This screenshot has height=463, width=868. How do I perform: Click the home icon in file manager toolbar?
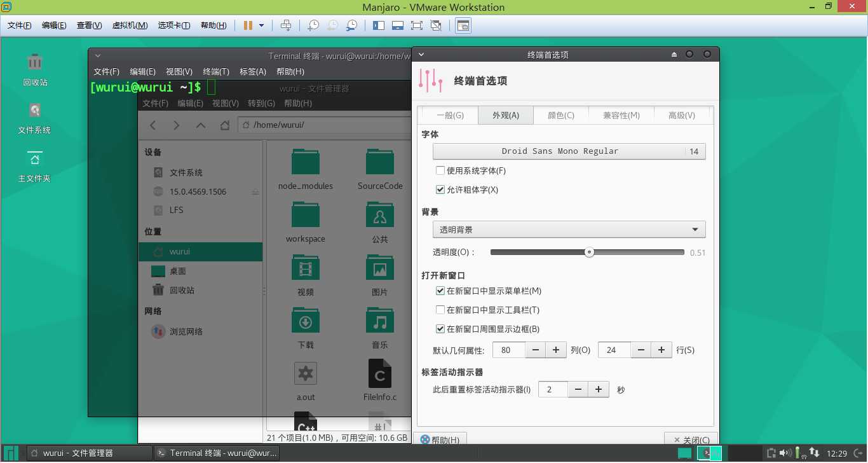click(x=225, y=125)
